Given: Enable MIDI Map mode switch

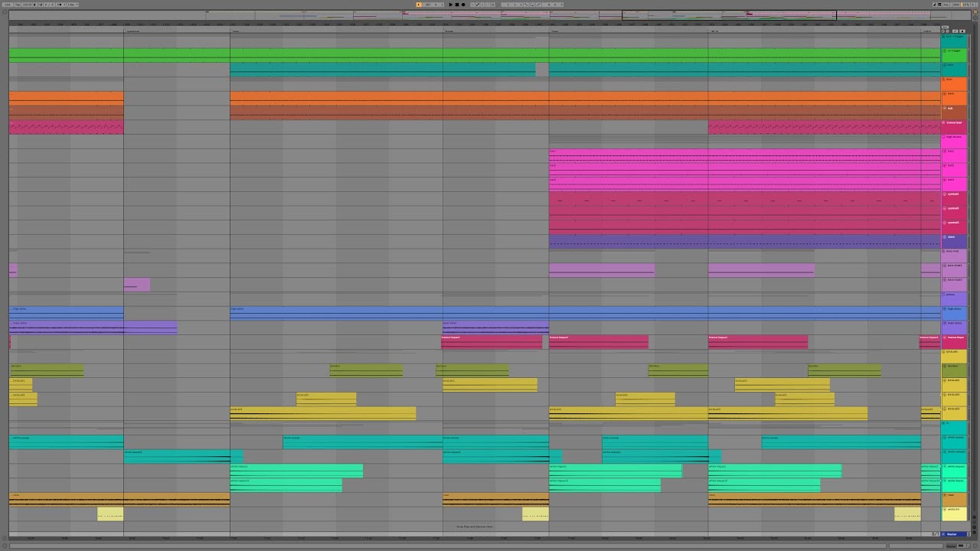Looking at the screenshot, I should (x=956, y=5).
